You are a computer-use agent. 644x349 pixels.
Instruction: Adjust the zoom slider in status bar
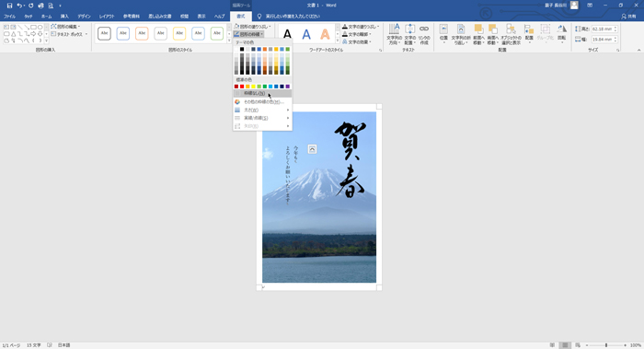(x=606, y=345)
